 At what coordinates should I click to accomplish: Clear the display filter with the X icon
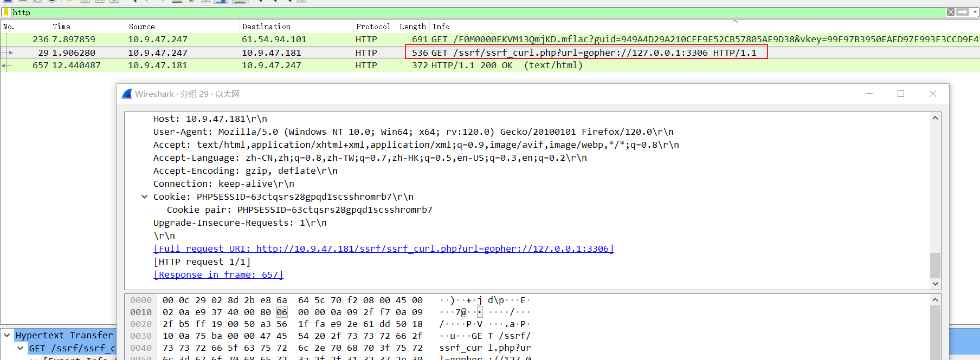tap(951, 12)
